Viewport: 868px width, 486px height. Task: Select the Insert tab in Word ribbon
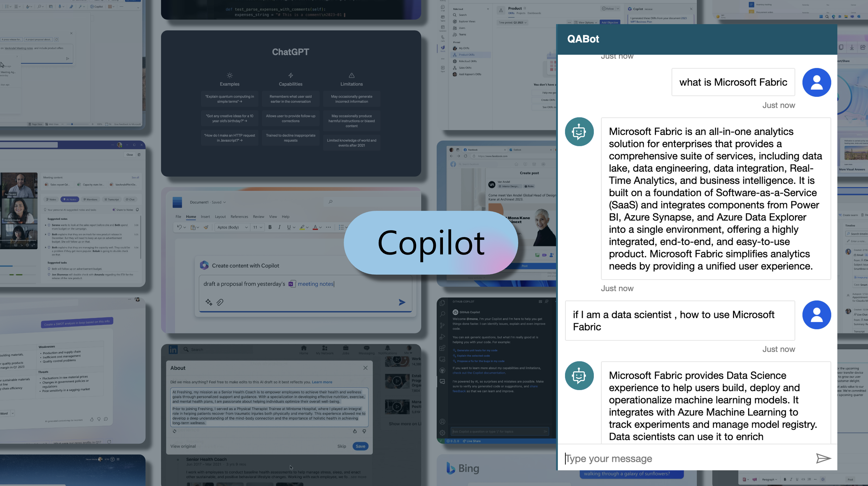pyautogui.click(x=205, y=216)
